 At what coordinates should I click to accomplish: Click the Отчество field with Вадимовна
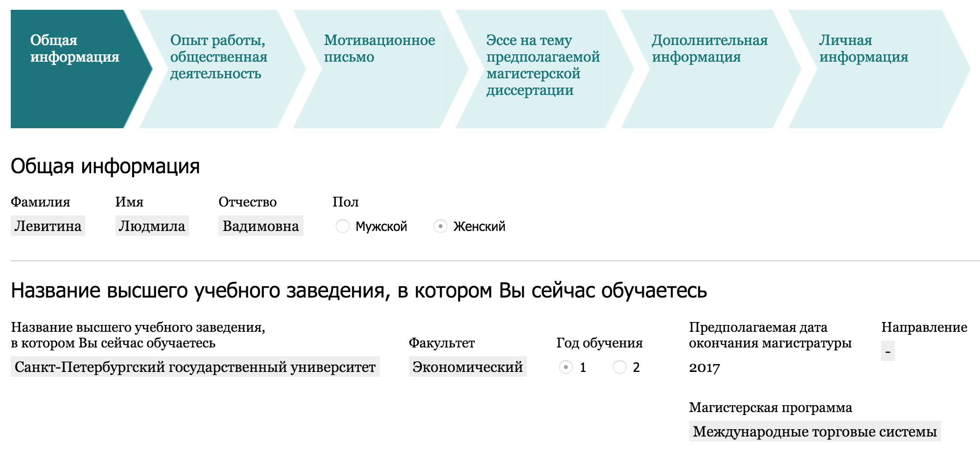click(x=261, y=226)
